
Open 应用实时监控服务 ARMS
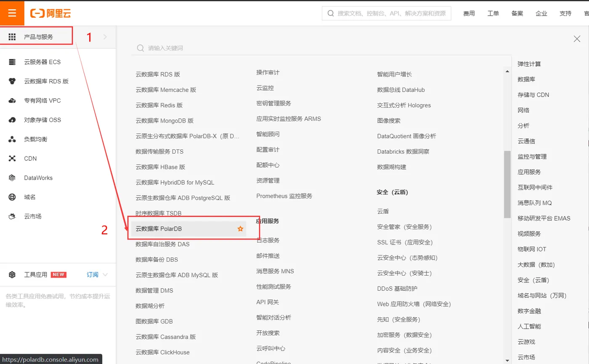tap(289, 119)
